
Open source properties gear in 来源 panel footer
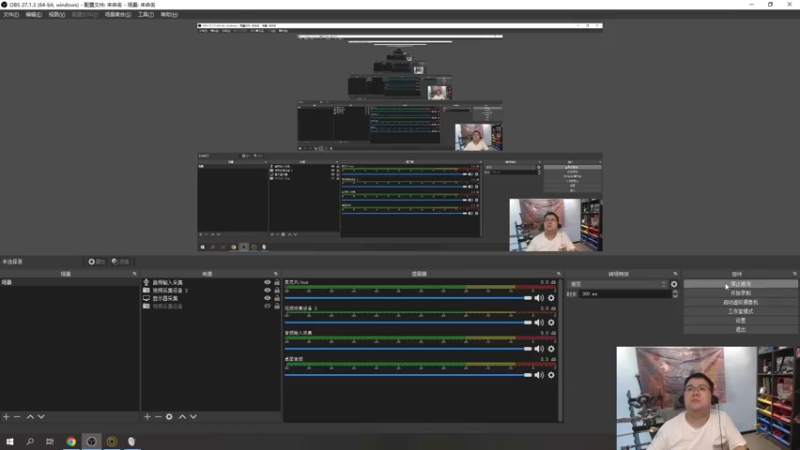(169, 417)
